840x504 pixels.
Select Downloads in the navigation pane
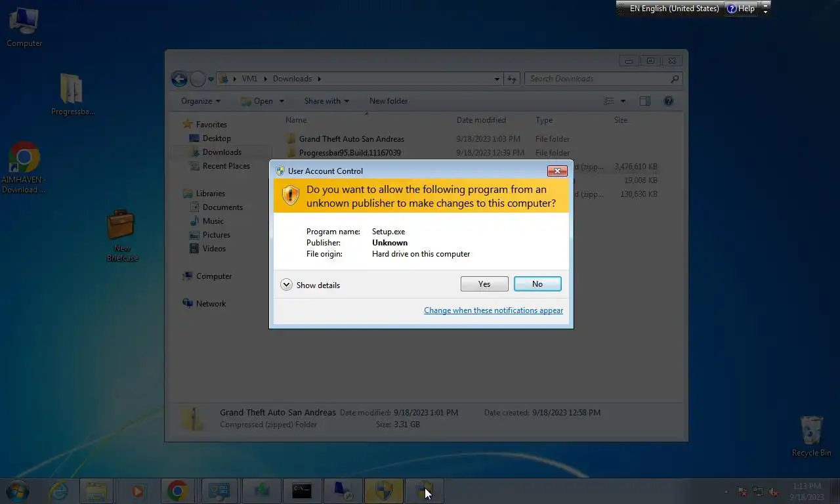[x=222, y=152]
